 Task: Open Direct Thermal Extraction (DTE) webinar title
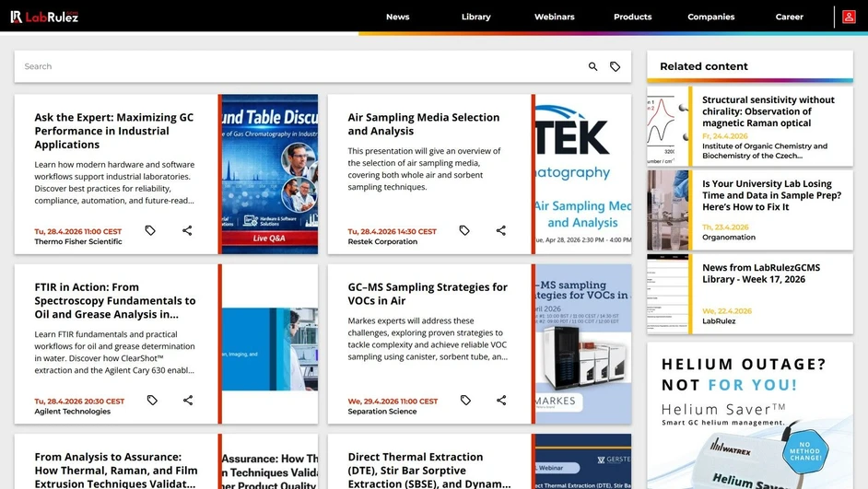coord(429,471)
